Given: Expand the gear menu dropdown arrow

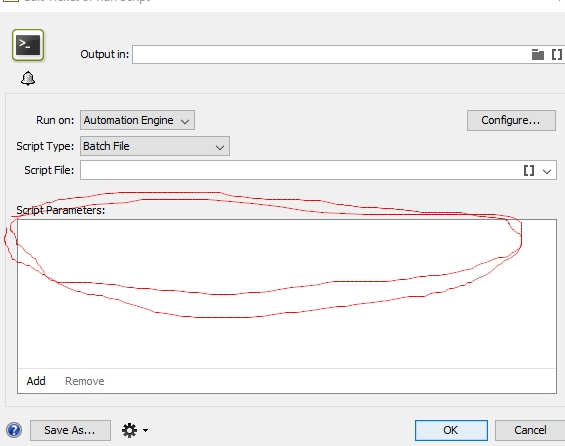Looking at the screenshot, I should 145,430.
